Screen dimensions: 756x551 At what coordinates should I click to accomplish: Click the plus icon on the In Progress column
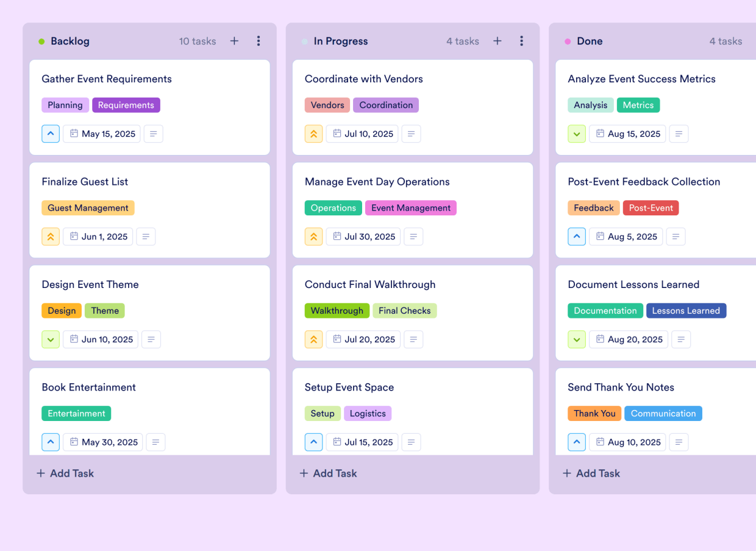(x=497, y=41)
